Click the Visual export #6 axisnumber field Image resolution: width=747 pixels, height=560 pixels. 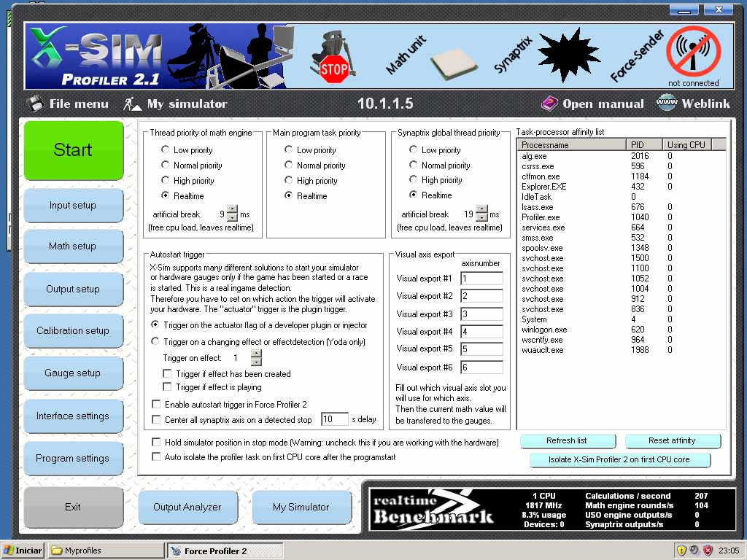click(x=481, y=367)
